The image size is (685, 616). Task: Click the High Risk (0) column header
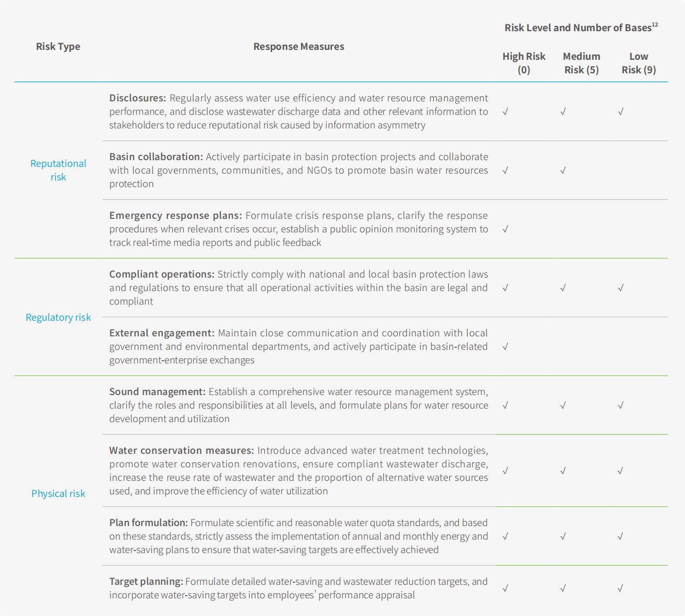[x=524, y=63]
